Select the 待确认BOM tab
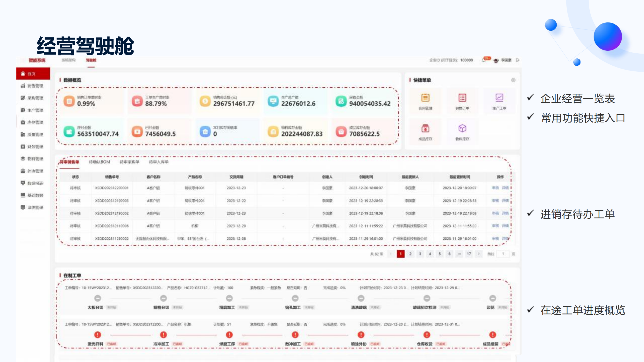 (x=99, y=162)
